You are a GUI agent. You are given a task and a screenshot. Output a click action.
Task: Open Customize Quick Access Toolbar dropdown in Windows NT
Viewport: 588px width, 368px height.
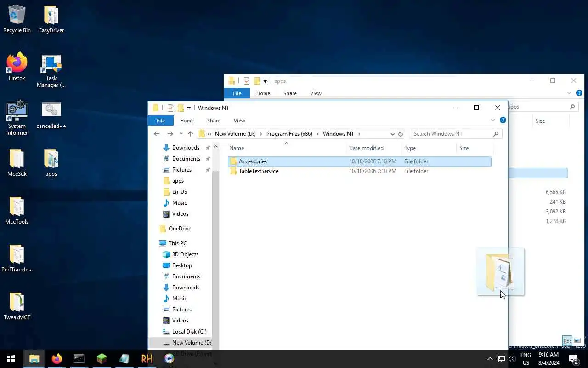[189, 109]
